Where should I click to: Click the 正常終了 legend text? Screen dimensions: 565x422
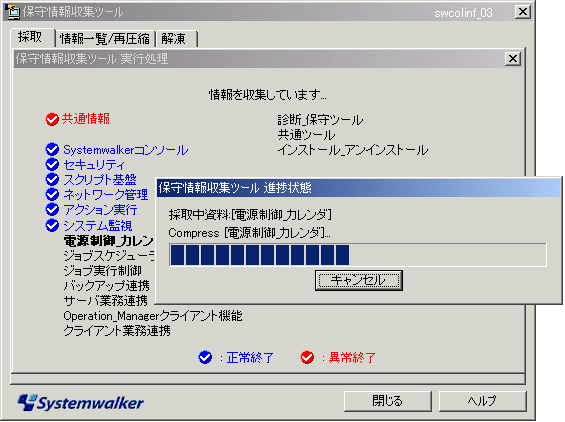[250, 358]
